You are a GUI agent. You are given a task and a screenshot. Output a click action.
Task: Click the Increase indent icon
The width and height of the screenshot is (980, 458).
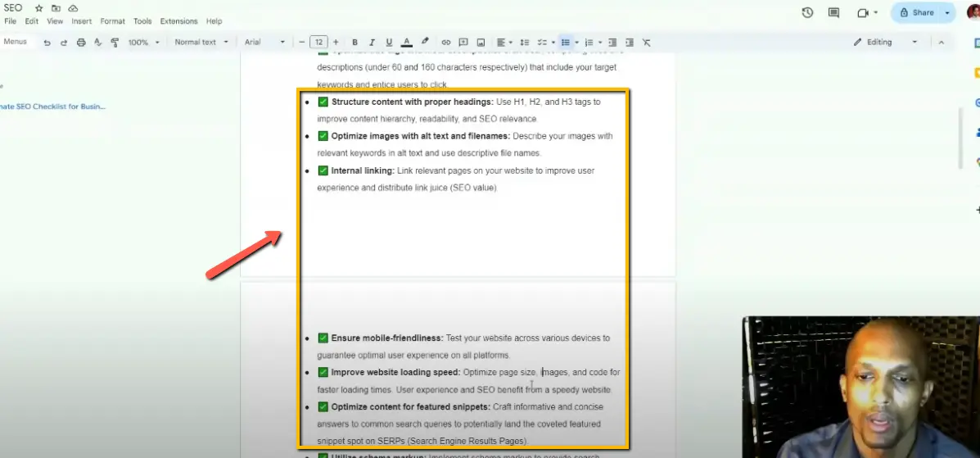click(630, 43)
